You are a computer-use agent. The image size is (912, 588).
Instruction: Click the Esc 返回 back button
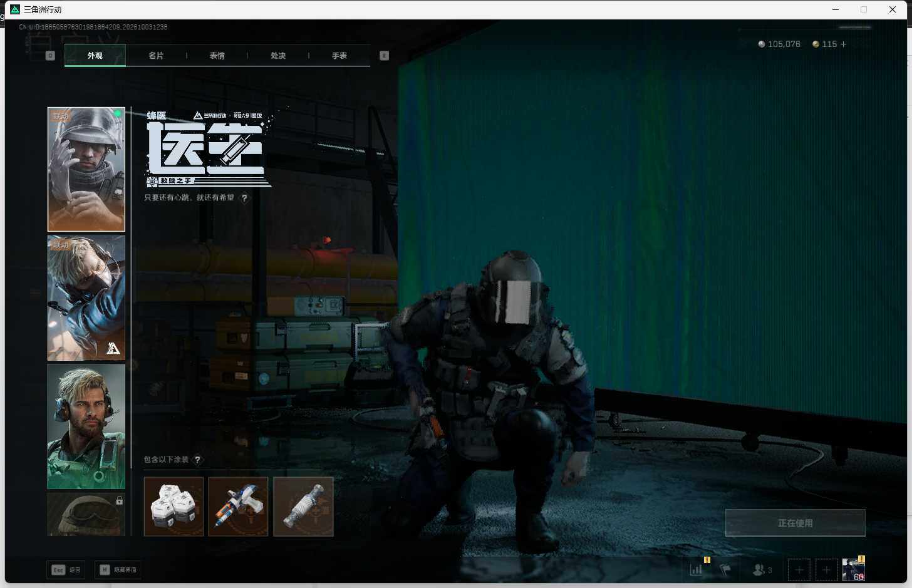(x=66, y=570)
